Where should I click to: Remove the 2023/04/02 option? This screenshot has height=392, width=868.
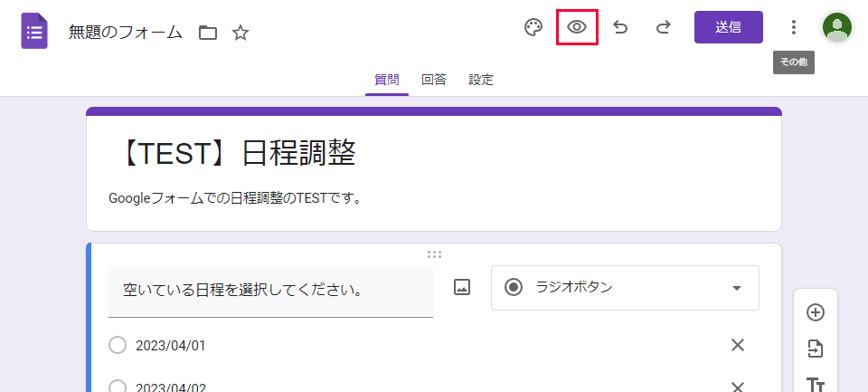738,387
